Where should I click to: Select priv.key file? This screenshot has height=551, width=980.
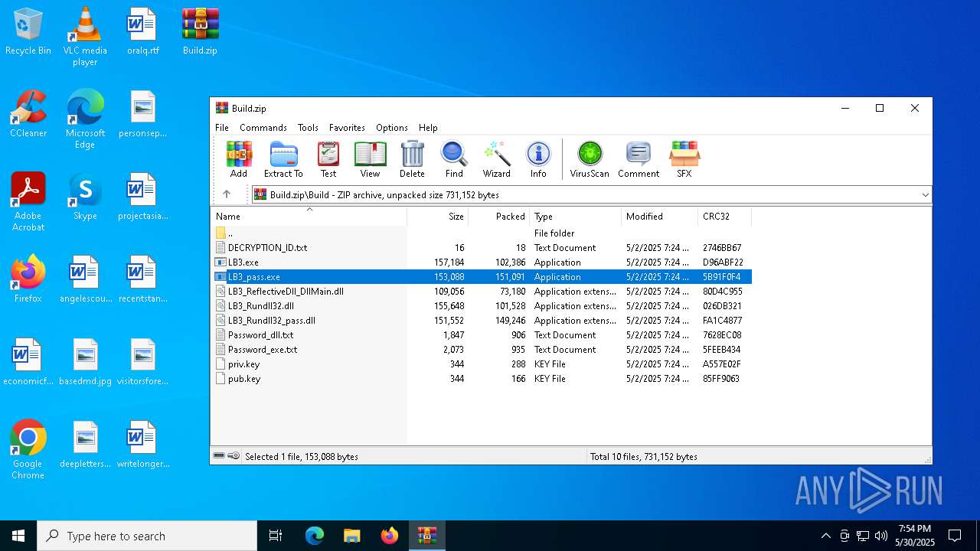[x=482, y=364]
